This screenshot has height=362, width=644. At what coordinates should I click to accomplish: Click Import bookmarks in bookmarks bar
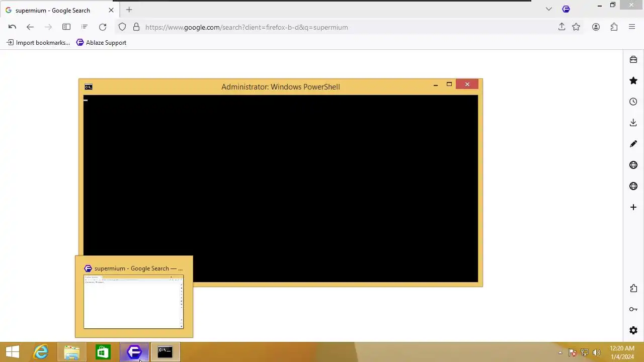[38, 43]
